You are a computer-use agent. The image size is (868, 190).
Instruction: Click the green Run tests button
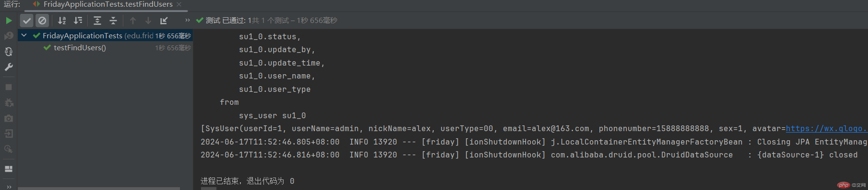pos(9,21)
